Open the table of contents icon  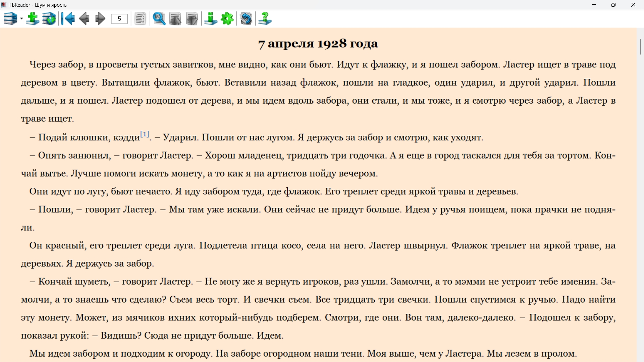tap(140, 19)
